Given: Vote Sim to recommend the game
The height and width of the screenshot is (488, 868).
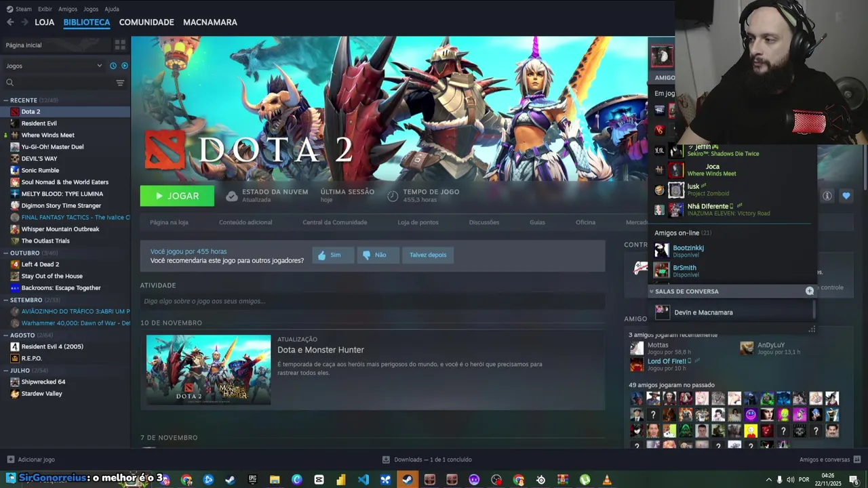Looking at the screenshot, I should 332,255.
